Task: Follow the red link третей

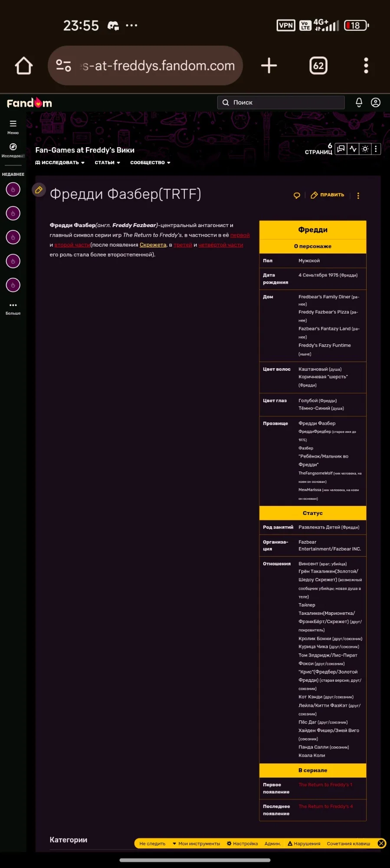Action: click(x=183, y=245)
